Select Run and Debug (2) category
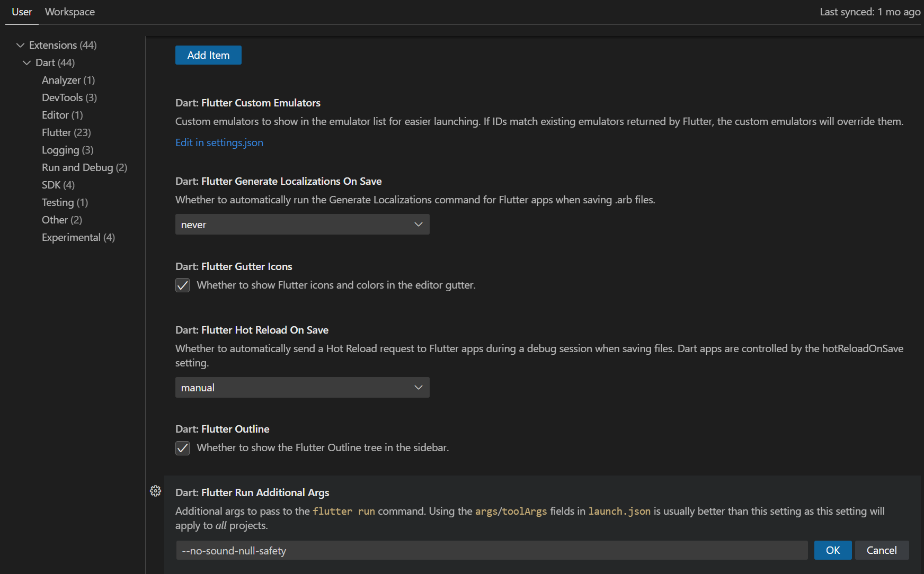The width and height of the screenshot is (924, 574). (85, 167)
